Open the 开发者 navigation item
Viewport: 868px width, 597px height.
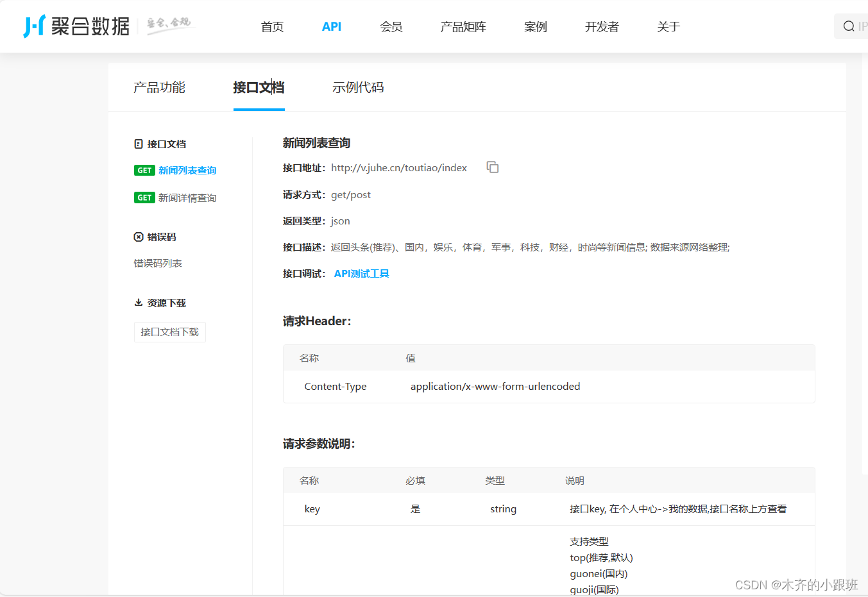(601, 26)
